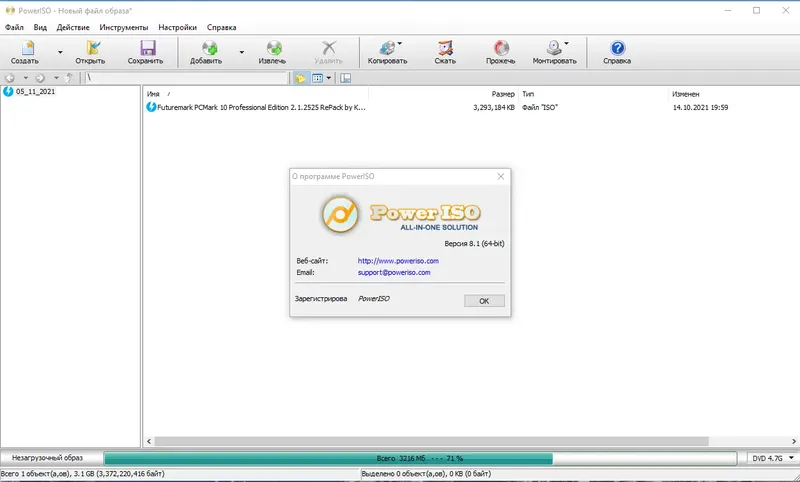
Task: Click the disc capacity progress bar
Action: tap(420, 458)
